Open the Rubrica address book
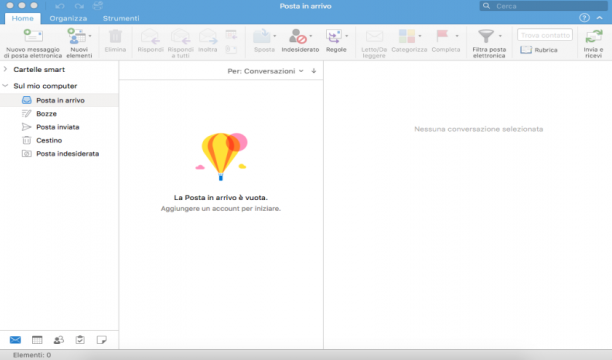The height and width of the screenshot is (360, 612). (x=539, y=50)
